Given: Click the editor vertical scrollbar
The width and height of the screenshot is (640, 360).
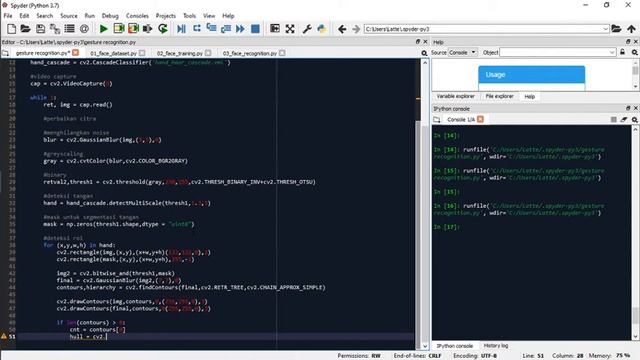Looking at the screenshot, I should (425, 204).
